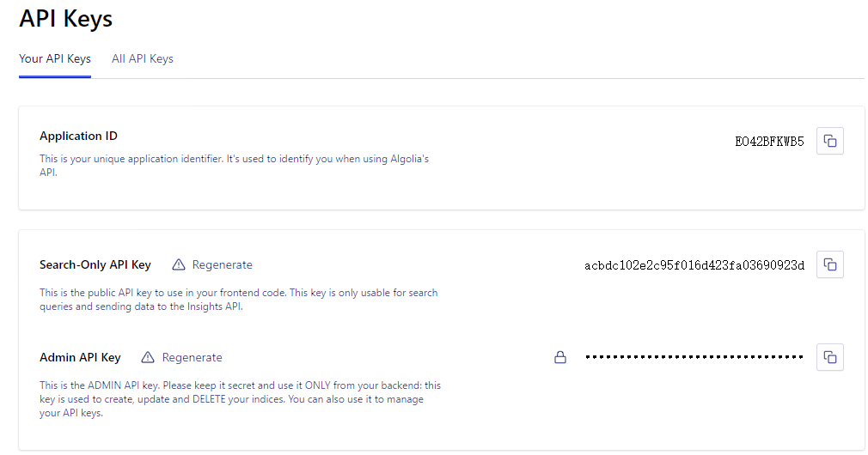The image size is (868, 455).
Task: Click the lock icon beside Admin key
Action: 560,357
